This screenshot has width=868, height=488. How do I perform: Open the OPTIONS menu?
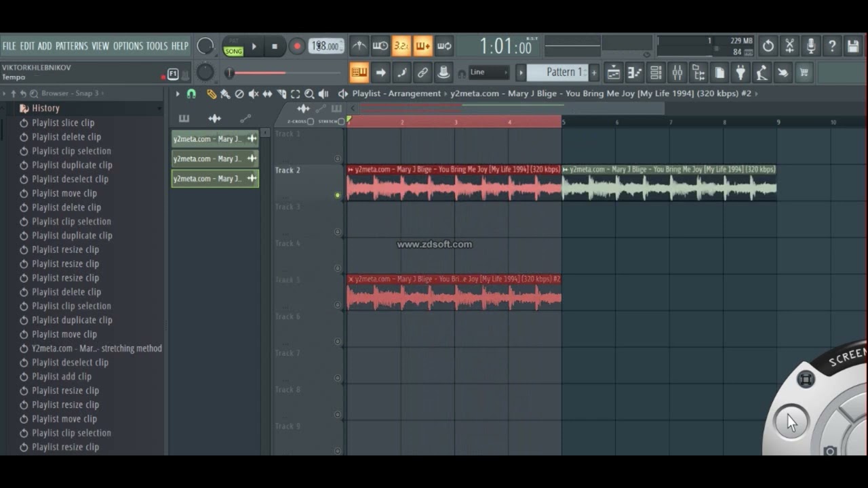point(128,46)
